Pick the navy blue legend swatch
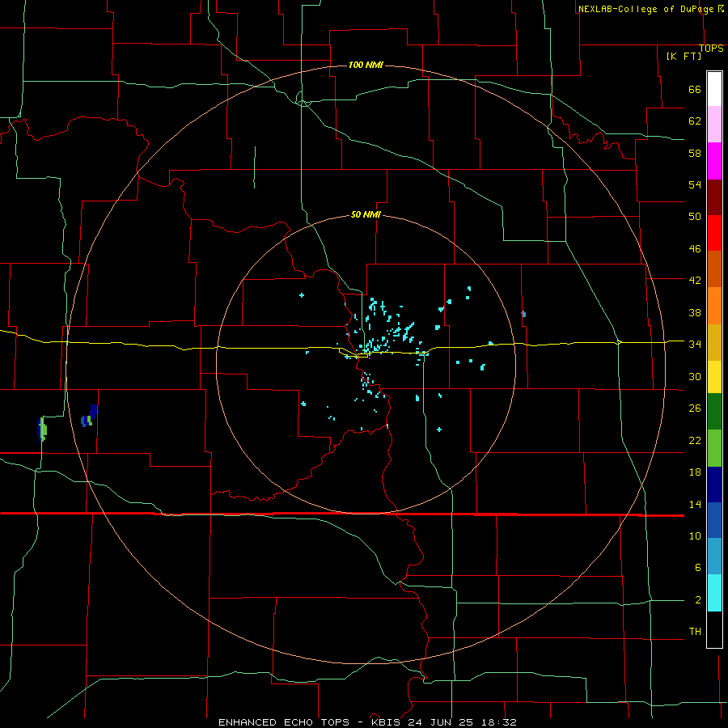 point(714,485)
